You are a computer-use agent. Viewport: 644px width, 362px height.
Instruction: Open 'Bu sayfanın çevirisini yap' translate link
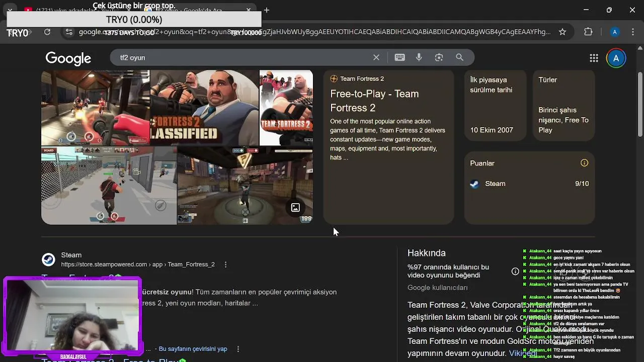coord(193,349)
